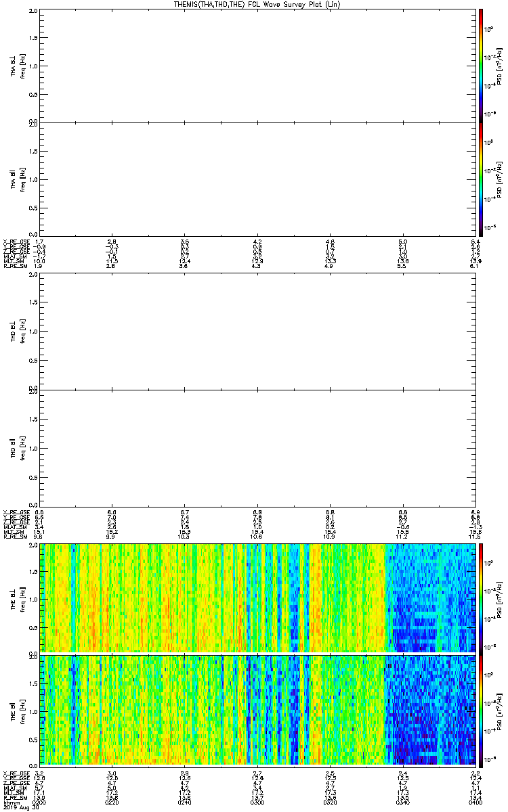This screenshot has height=812, width=508.
Task: Click the PSD color bar beside the top THA panel
Action: (480, 65)
